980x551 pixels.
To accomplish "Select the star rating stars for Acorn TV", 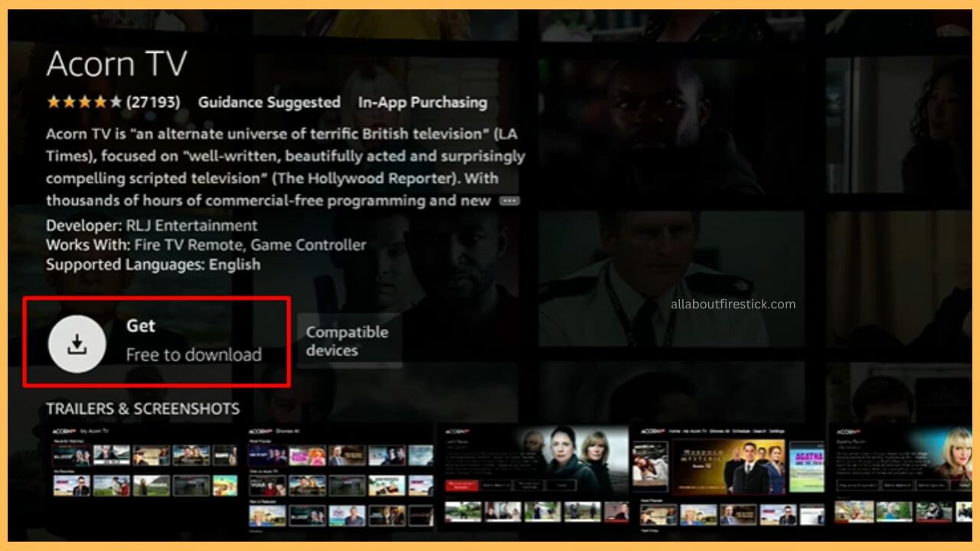I will 84,100.
